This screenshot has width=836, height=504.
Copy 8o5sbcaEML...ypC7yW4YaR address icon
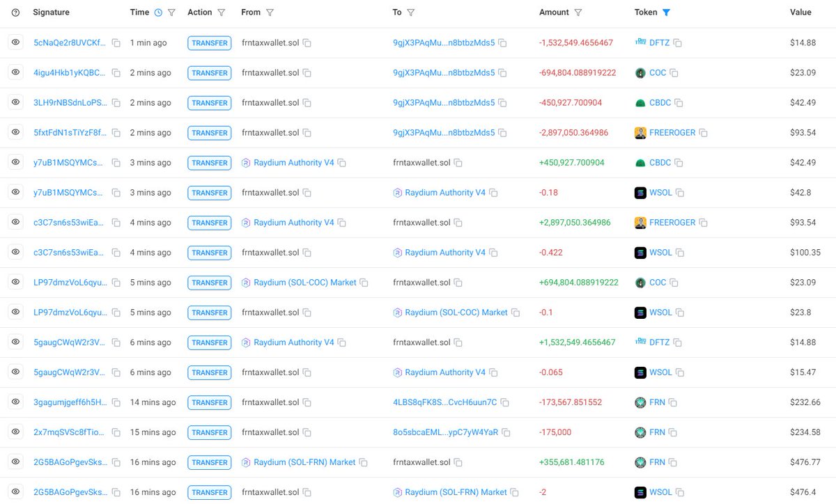(506, 432)
